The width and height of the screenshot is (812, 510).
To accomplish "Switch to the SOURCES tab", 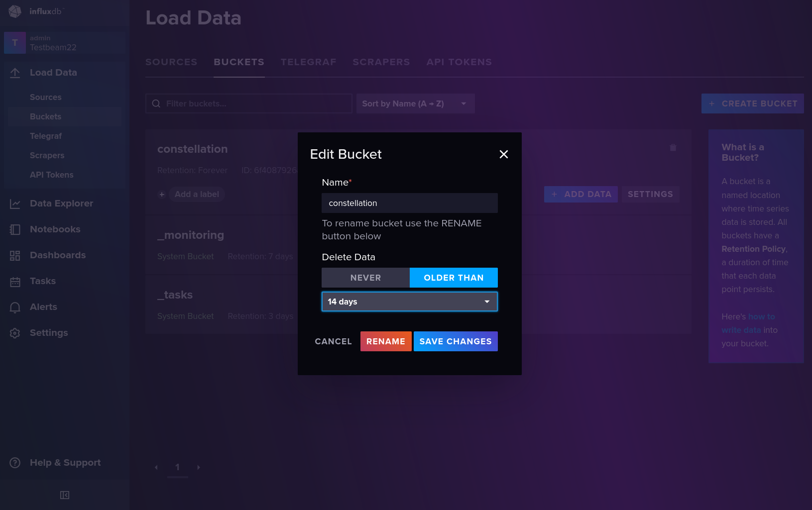I will tap(171, 62).
